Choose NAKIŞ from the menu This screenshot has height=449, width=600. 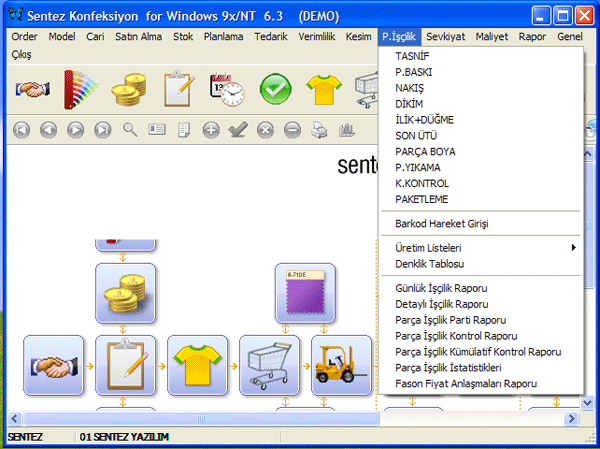(x=482, y=88)
